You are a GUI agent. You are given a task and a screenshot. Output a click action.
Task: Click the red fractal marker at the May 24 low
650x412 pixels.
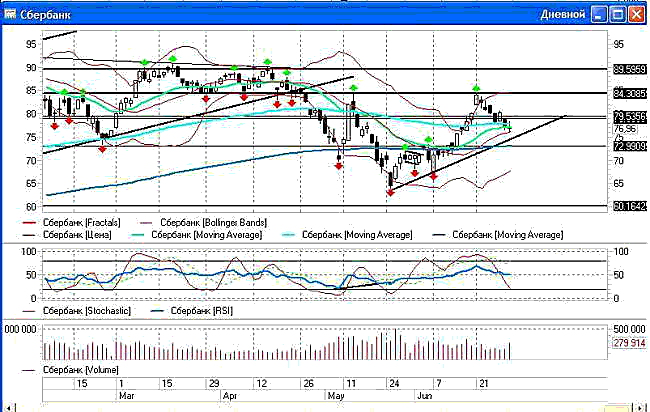coord(390,193)
